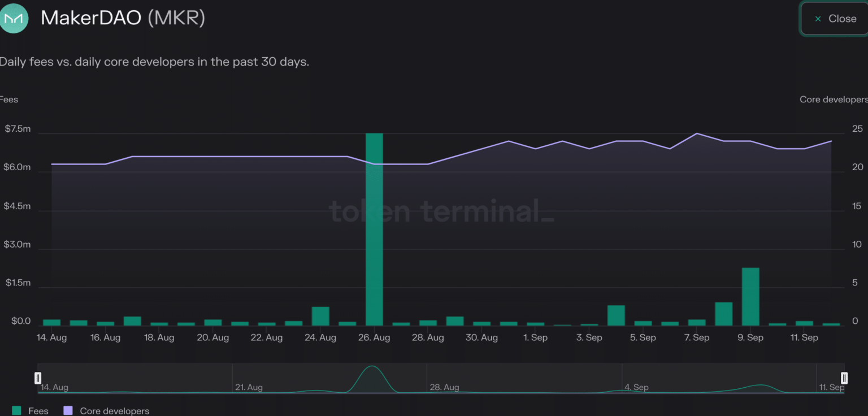The height and width of the screenshot is (416, 868).
Task: Close the MakerDAO chart panel
Action: (x=835, y=19)
